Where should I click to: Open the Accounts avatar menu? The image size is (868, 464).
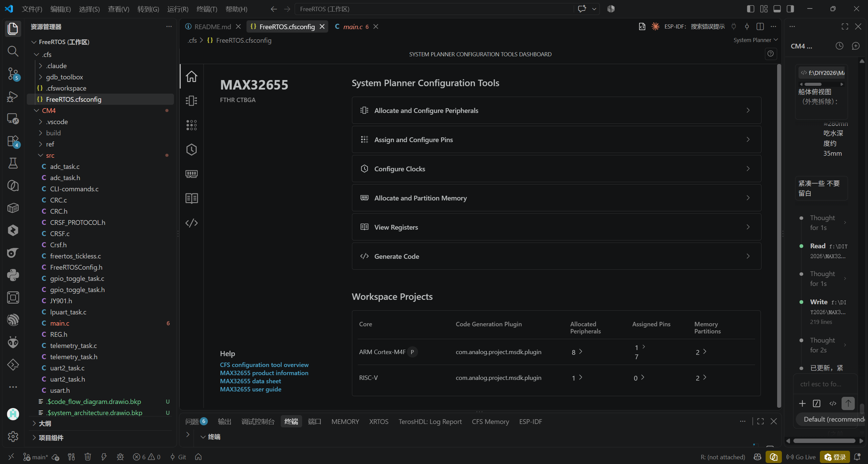(13, 414)
